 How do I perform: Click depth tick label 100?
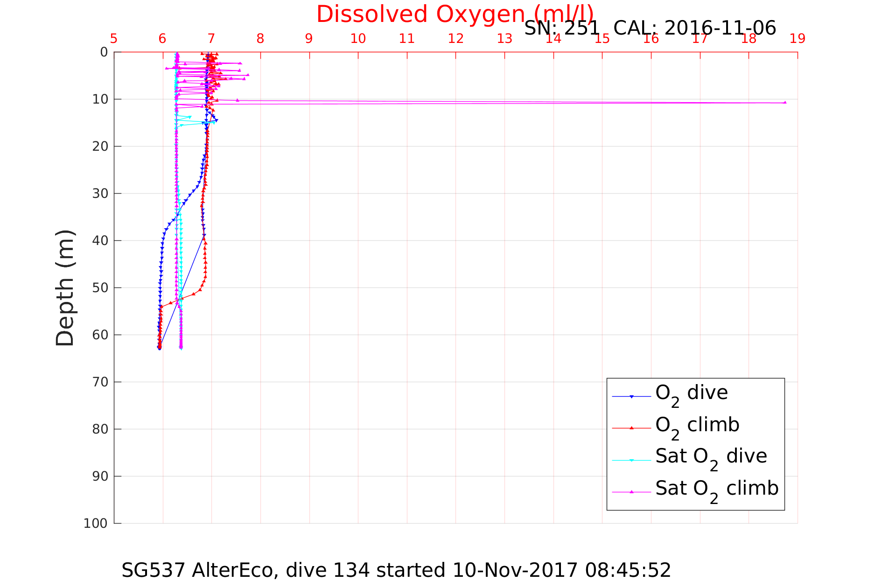click(96, 524)
